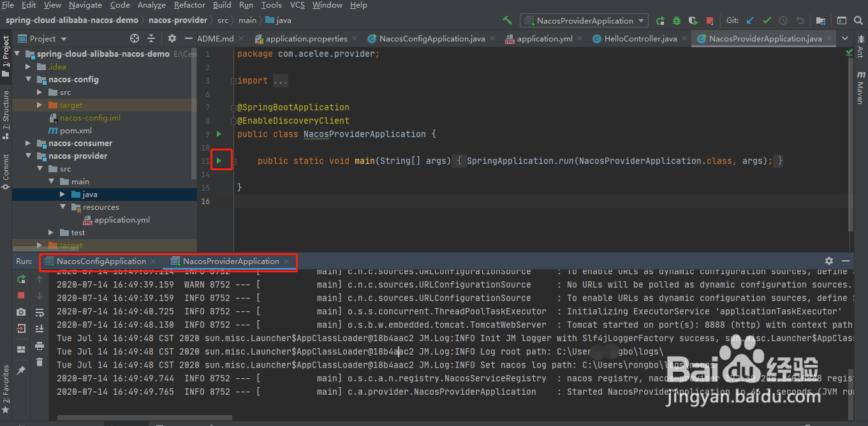
Task: Toggle the Commit tool window
Action: tap(6, 172)
